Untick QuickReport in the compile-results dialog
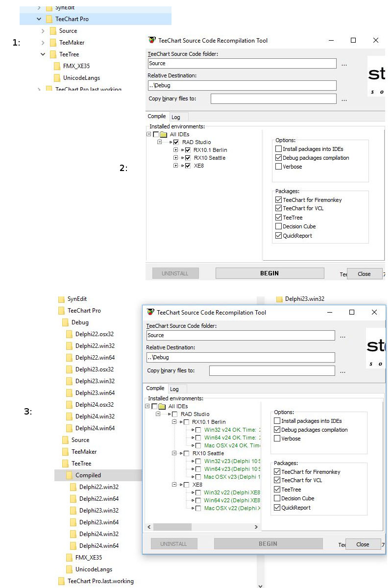392x588 pixels. point(277,508)
